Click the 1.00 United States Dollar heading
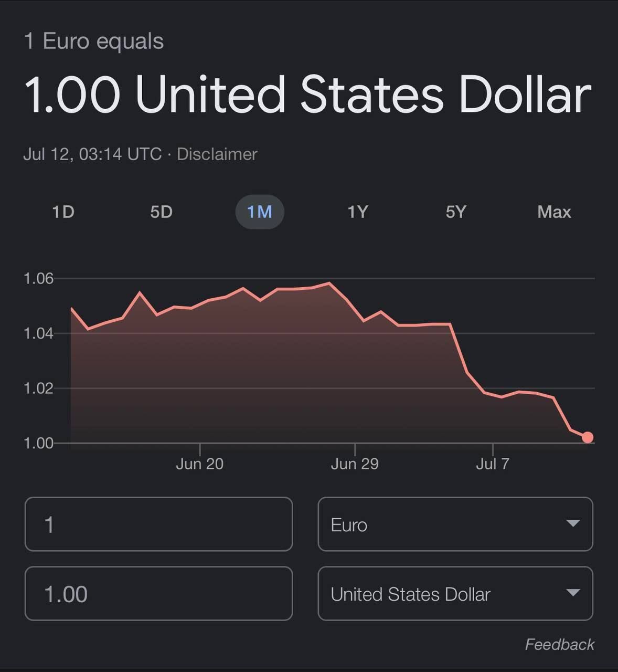This screenshot has height=672, width=618. 308,94
